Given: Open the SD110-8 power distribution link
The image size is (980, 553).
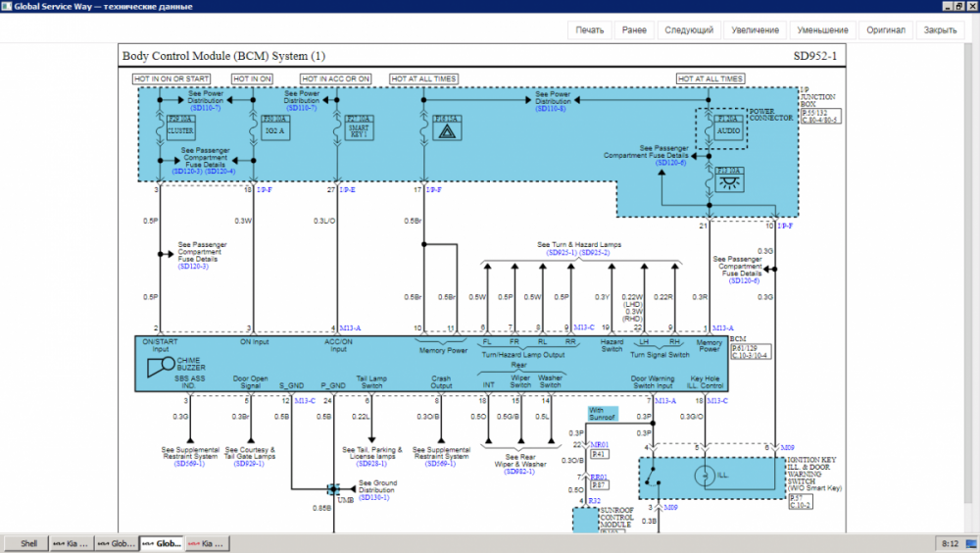Looking at the screenshot, I should [554, 109].
